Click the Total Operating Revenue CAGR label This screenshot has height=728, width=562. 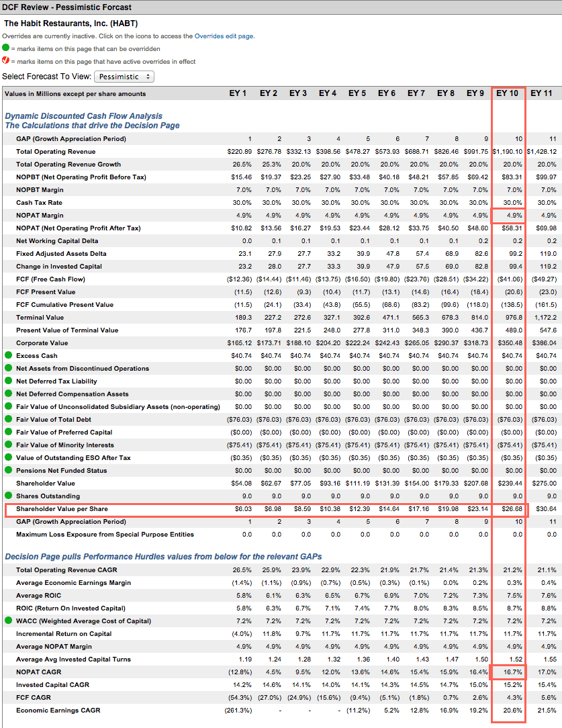67,570
